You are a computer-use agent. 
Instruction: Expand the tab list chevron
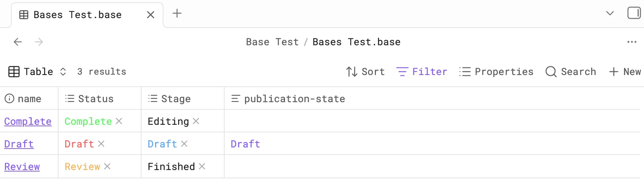[x=610, y=14]
